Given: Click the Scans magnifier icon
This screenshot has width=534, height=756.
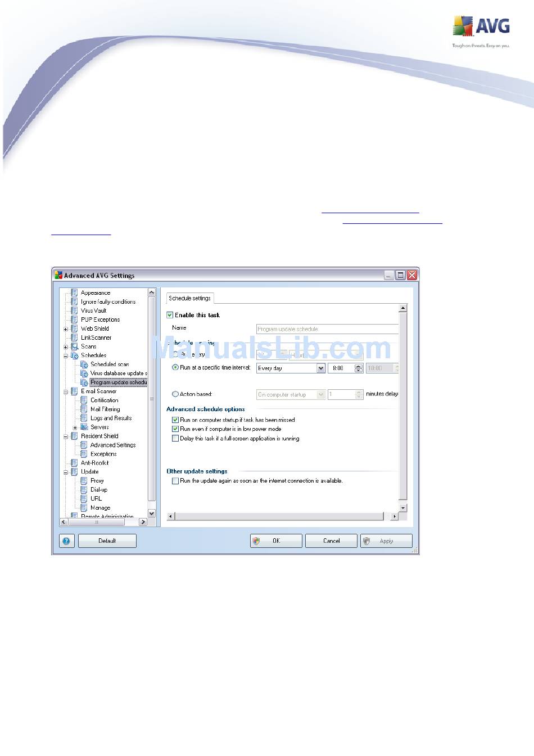Looking at the screenshot, I should 74,346.
